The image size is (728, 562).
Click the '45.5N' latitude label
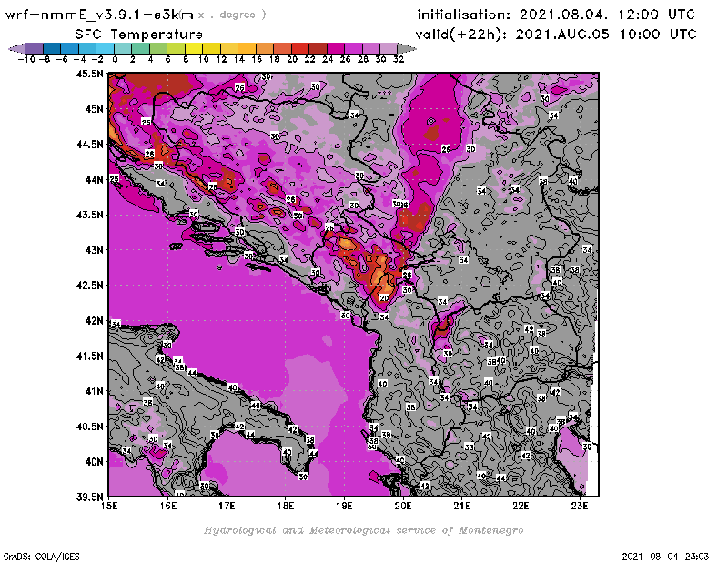(x=89, y=74)
